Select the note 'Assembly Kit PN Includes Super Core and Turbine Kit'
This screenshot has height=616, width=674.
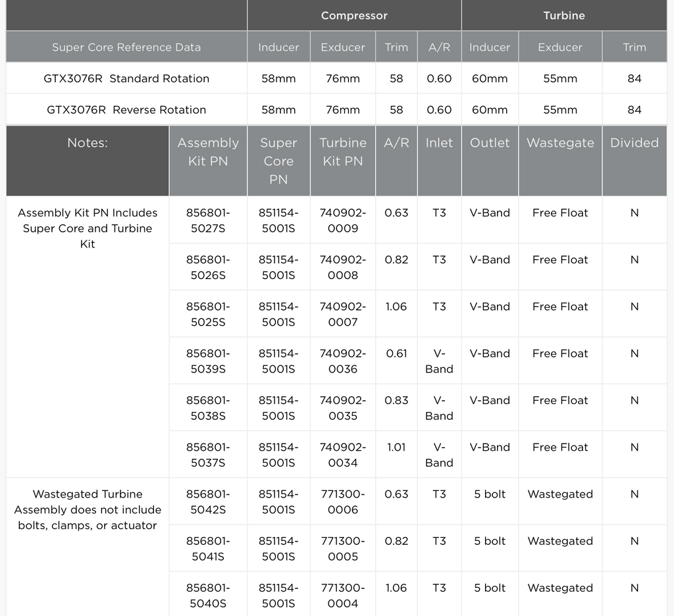point(88,228)
